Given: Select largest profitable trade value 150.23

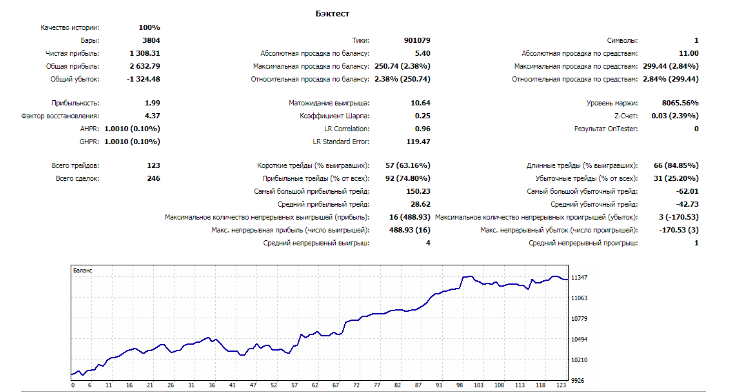Looking at the screenshot, I should (418, 192).
